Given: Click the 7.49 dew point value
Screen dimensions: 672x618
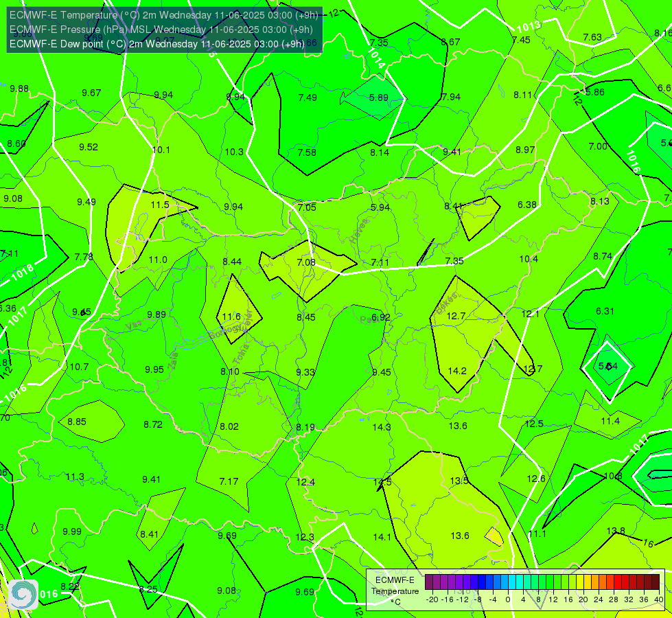Looking at the screenshot, I should (x=308, y=98).
